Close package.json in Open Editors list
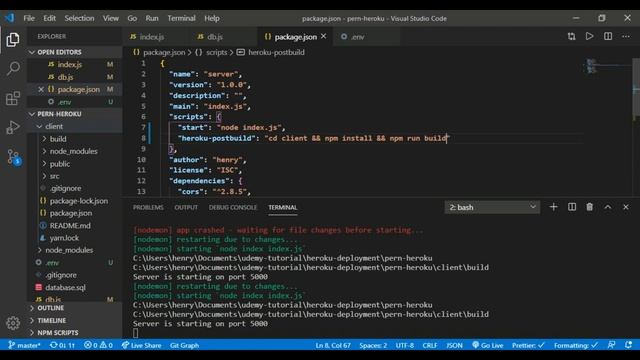This screenshot has height=360, width=640. pyautogui.click(x=41, y=89)
